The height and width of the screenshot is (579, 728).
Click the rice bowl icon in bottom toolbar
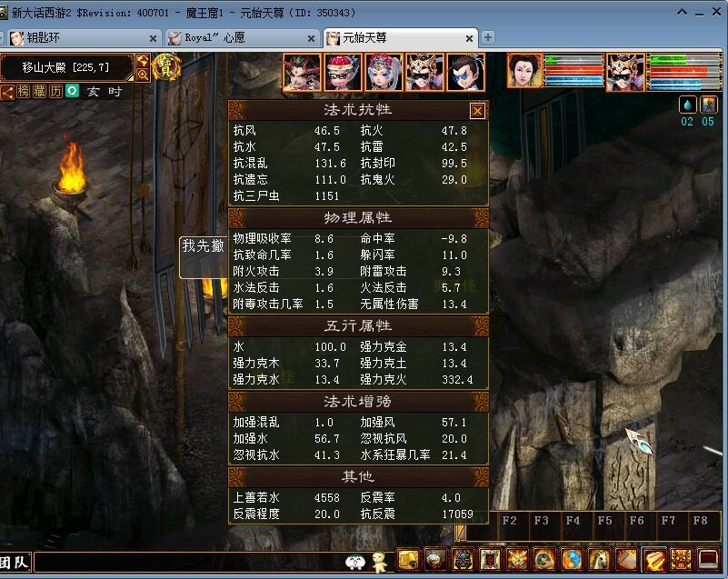(x=434, y=560)
